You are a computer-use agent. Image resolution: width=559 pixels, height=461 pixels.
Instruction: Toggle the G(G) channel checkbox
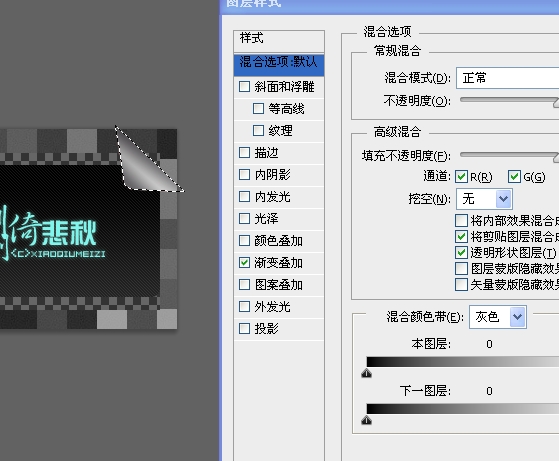coord(514,176)
